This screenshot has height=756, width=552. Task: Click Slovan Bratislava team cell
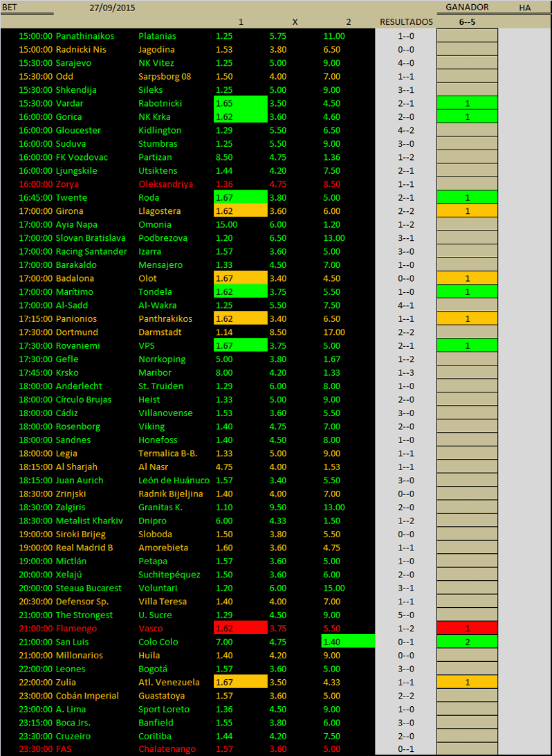(x=91, y=237)
